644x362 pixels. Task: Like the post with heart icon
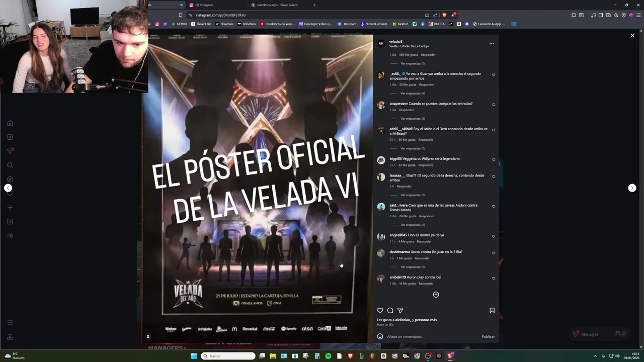point(380,310)
